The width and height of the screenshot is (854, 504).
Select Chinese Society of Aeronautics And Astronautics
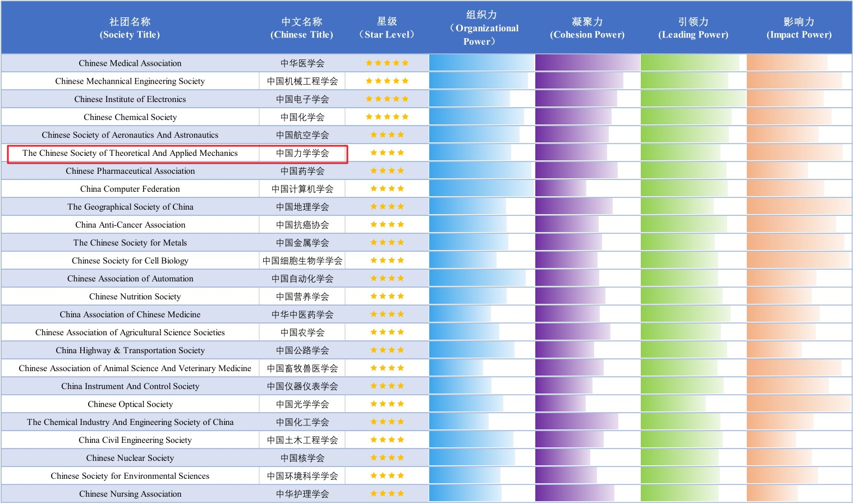(x=130, y=135)
